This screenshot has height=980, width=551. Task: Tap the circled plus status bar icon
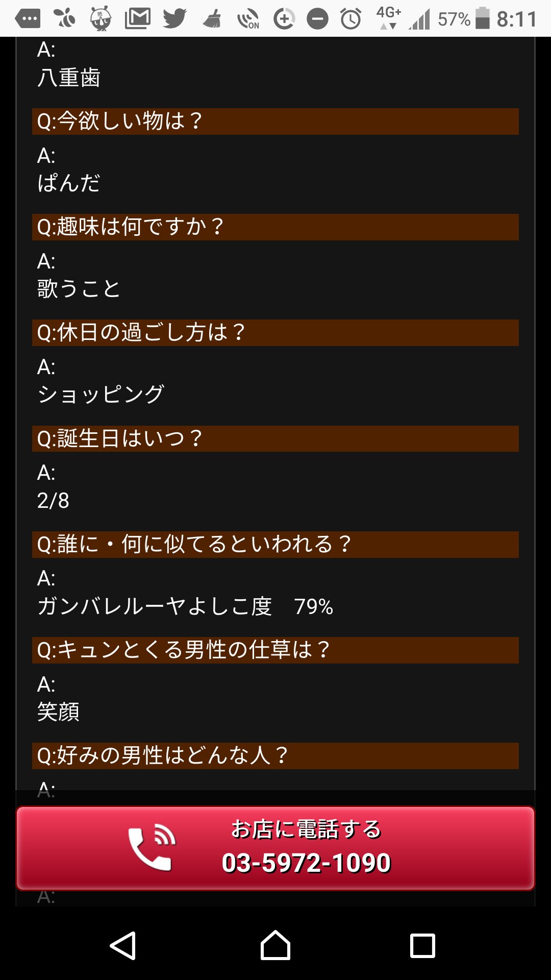(x=284, y=19)
